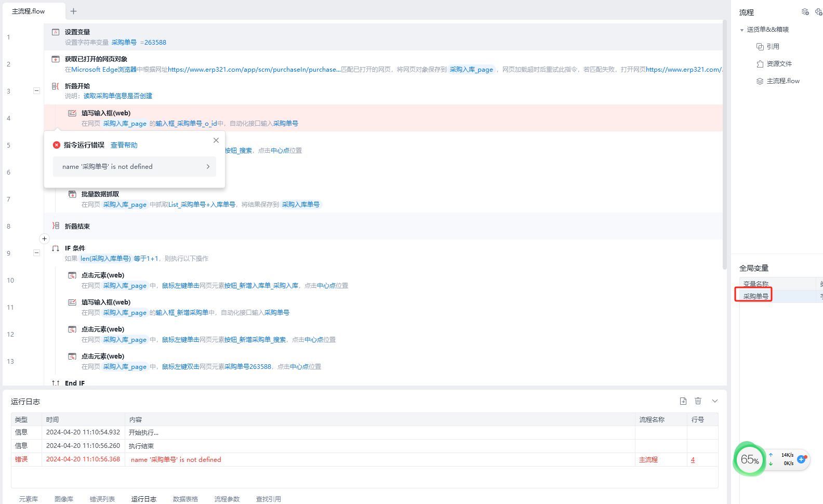Click the editor vertical scrollbar
The width and height of the screenshot is (823, 504).
click(724, 144)
